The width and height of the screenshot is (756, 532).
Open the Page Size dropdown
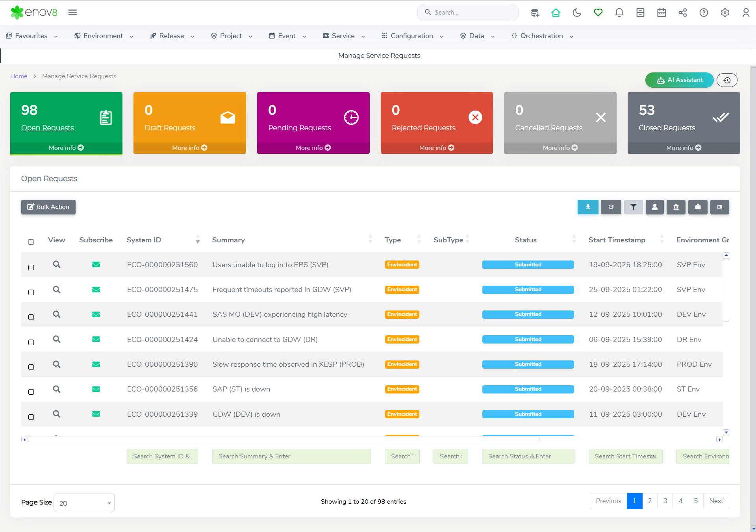click(84, 503)
